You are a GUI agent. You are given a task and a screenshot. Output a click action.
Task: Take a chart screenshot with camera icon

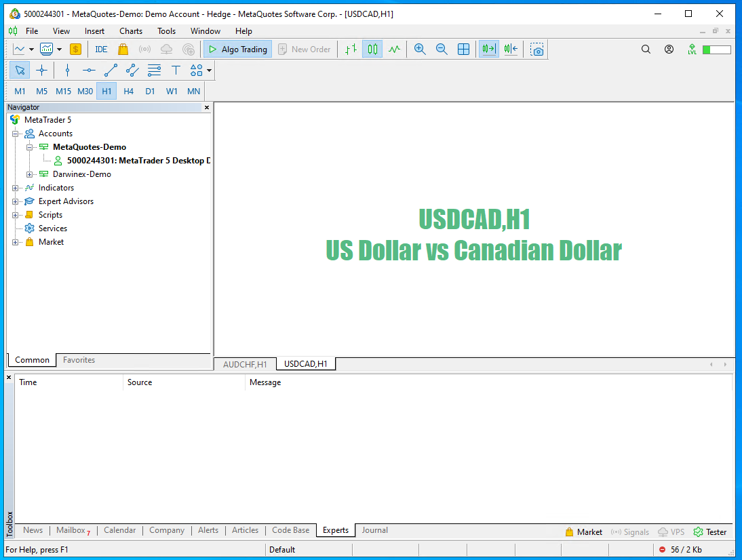coord(536,49)
